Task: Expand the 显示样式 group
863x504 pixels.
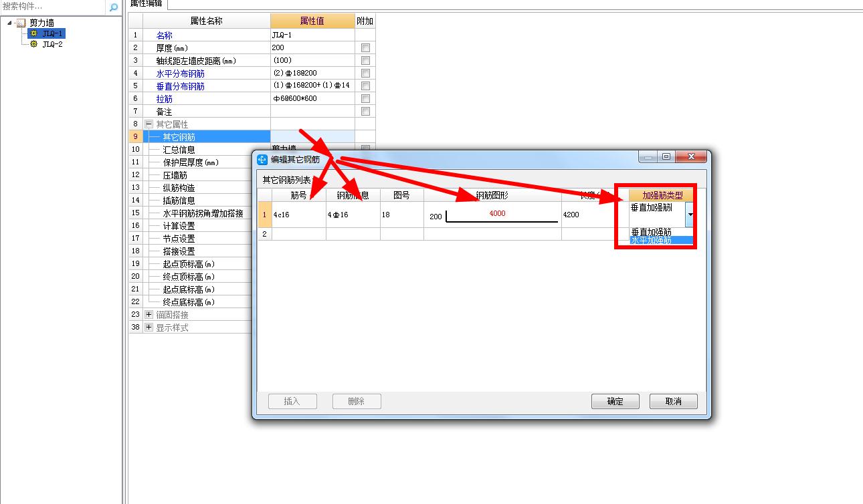Action: pos(149,328)
